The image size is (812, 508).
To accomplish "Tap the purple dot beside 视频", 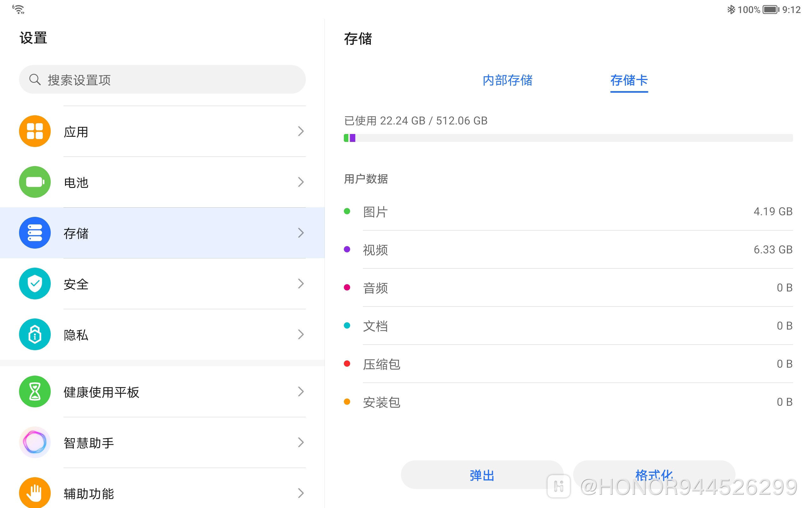I will [347, 249].
